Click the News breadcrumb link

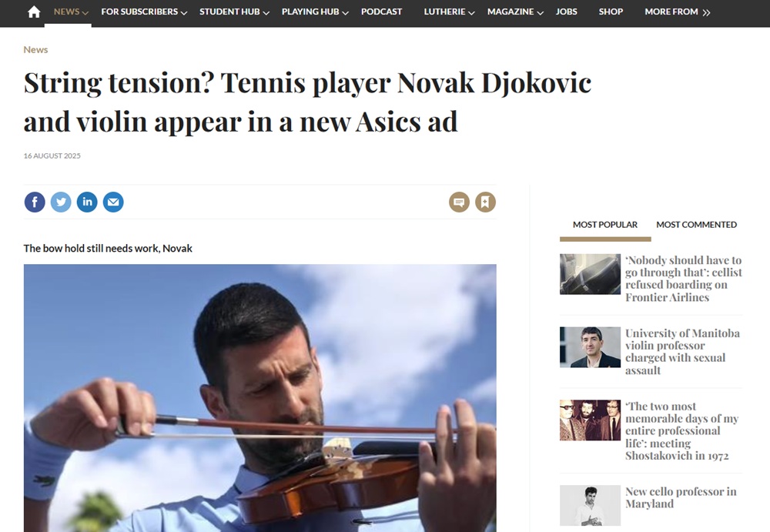coord(35,49)
